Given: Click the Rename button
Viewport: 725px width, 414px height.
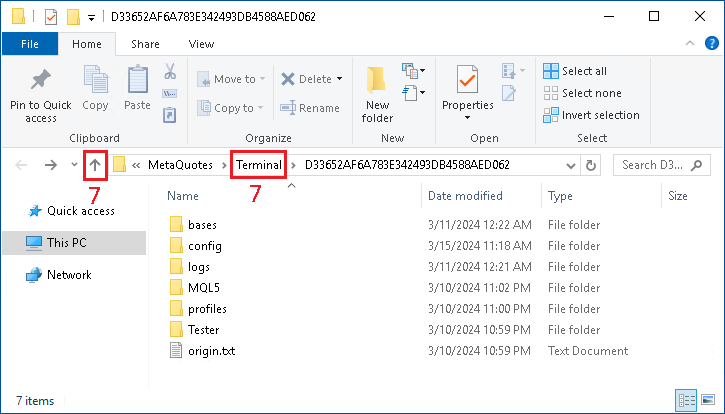Looking at the screenshot, I should pos(310,108).
